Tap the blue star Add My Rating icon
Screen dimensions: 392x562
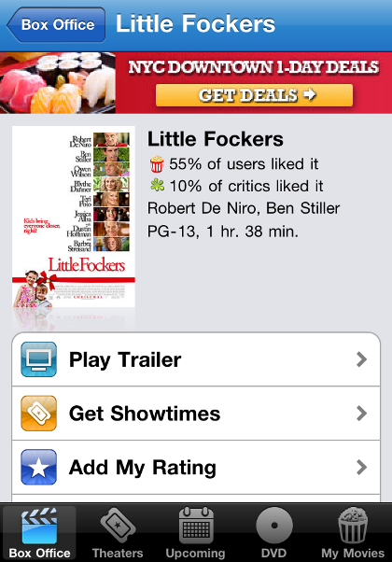[38, 467]
